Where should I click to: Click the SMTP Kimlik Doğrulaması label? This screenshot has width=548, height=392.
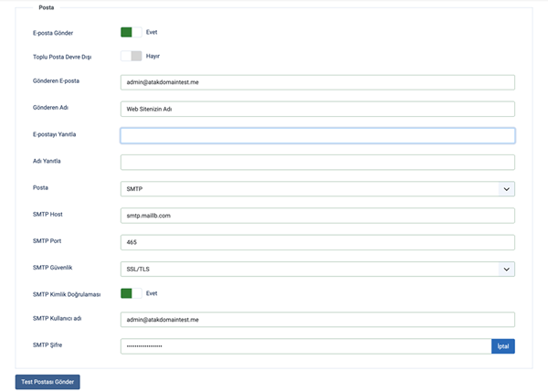click(x=67, y=294)
